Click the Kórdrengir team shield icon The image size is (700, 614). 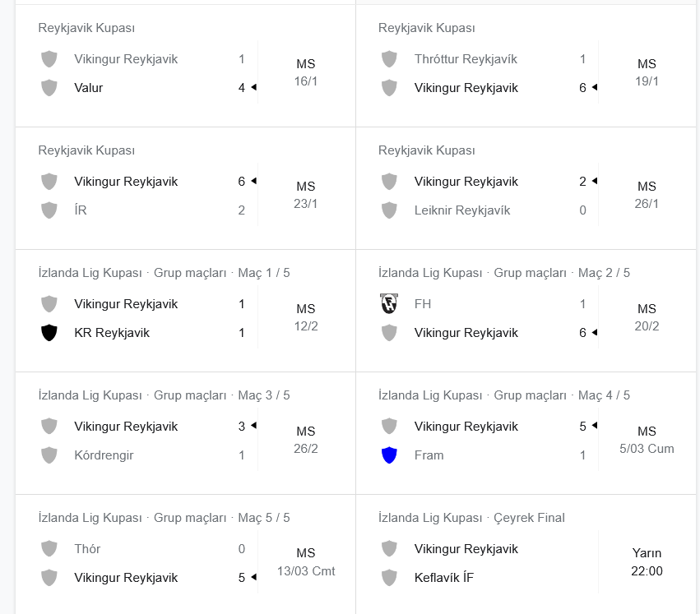pyautogui.click(x=49, y=455)
